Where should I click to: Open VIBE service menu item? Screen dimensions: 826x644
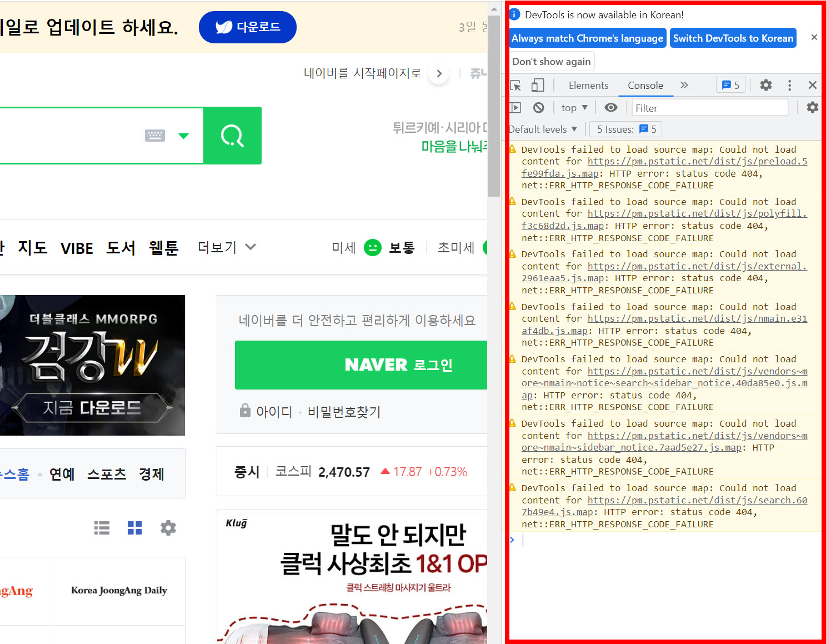pyautogui.click(x=77, y=248)
